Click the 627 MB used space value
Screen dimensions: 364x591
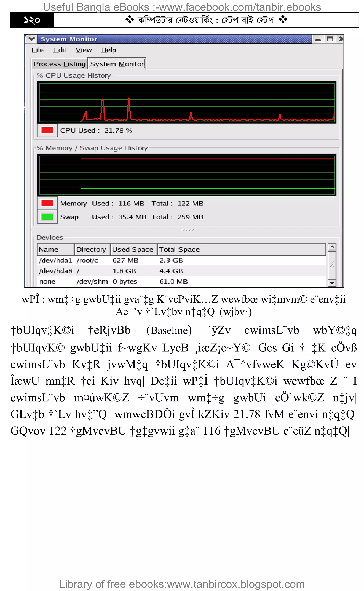point(125,260)
